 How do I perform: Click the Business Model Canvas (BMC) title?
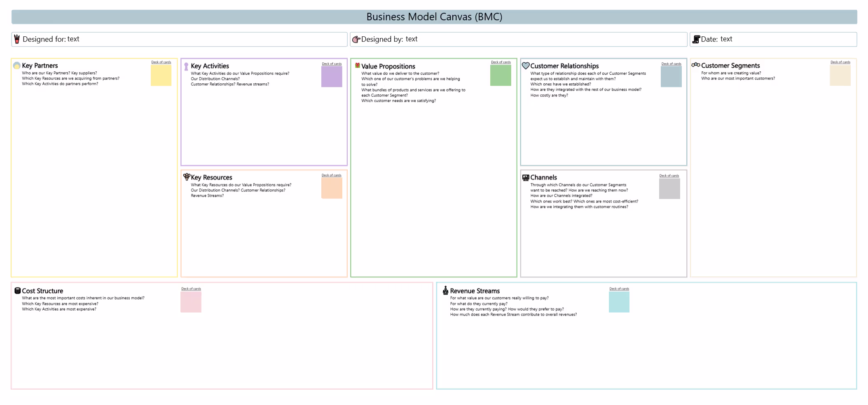434,17
